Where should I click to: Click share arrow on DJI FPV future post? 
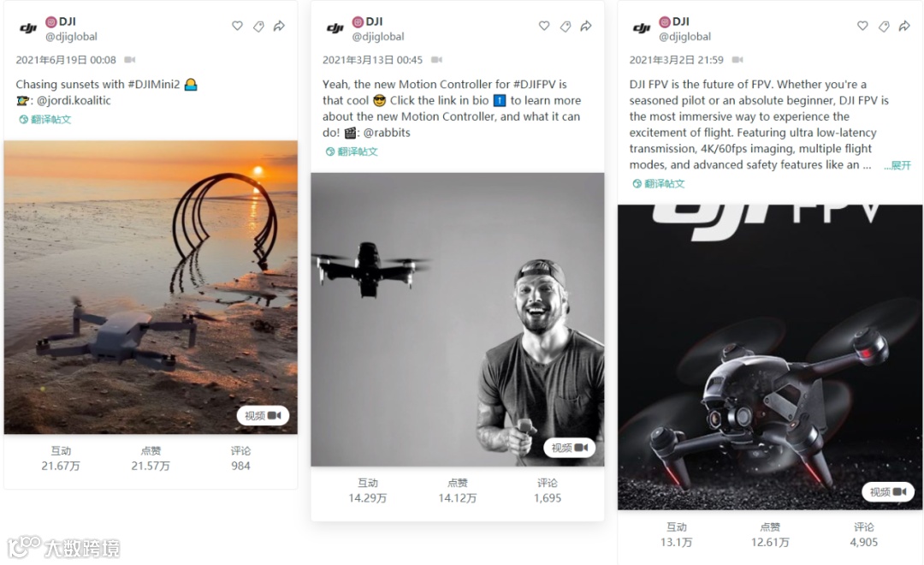(x=904, y=26)
